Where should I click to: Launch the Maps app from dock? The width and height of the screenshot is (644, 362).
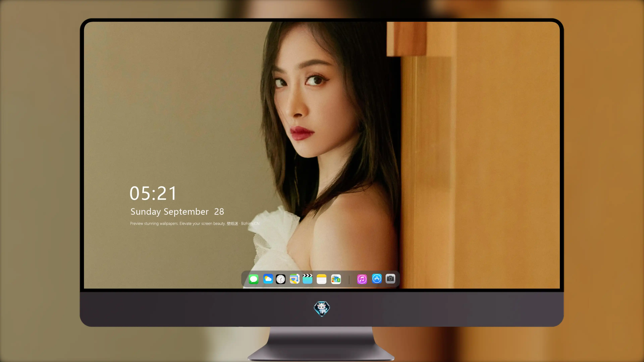(294, 279)
